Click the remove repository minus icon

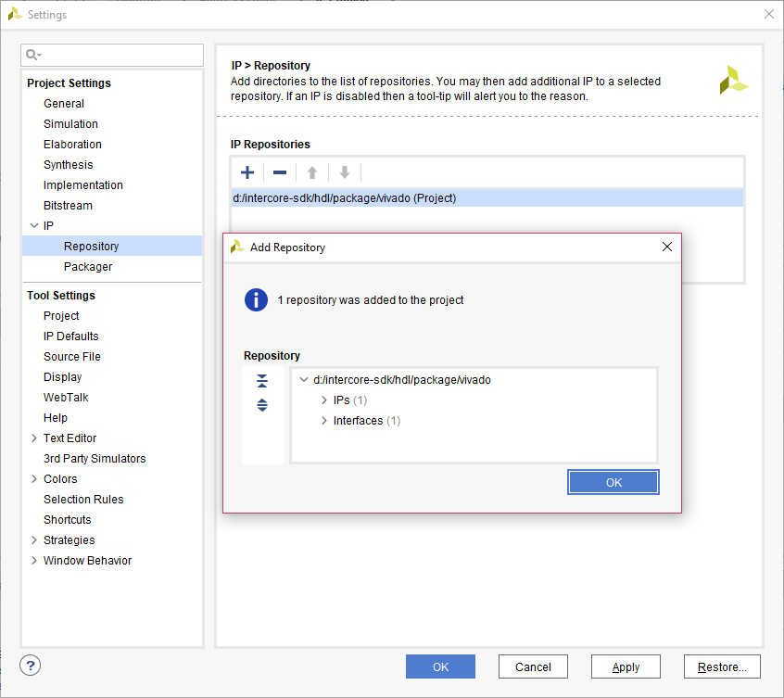279,172
